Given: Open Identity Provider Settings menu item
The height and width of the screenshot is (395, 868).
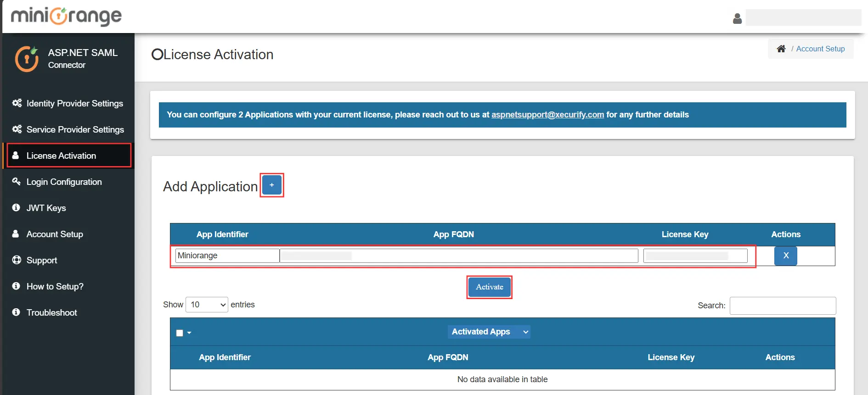Looking at the screenshot, I should pyautogui.click(x=68, y=103).
